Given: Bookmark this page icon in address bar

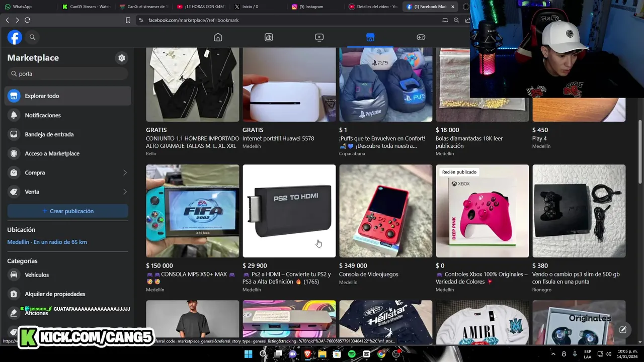Looking at the screenshot, I should coord(128,20).
